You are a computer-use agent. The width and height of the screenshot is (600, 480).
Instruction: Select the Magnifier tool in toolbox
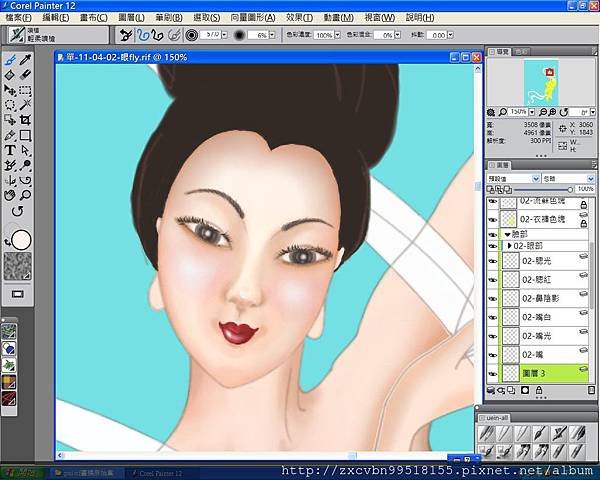25,195
